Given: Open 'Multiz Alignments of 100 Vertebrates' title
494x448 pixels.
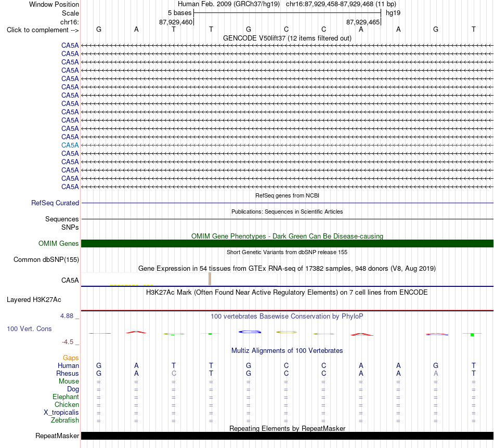Looking at the screenshot, I should (287, 351).
